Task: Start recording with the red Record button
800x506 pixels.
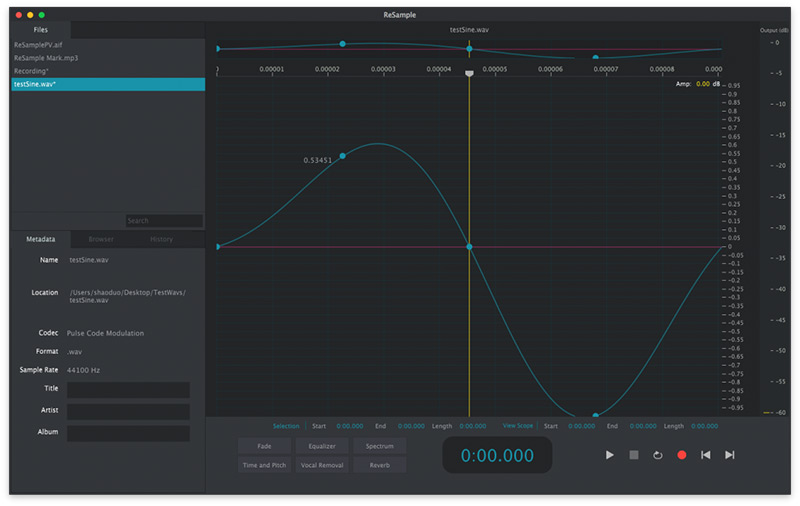Action: pos(682,455)
